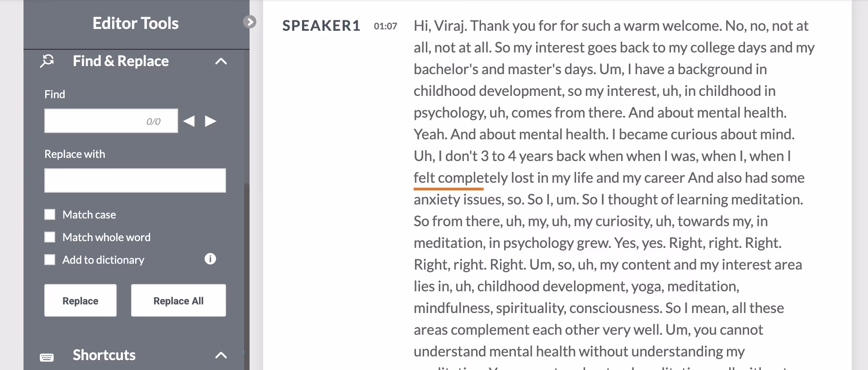Screen dimensions: 868x370
Task: Focus the Replace with input field
Action: 135,180
